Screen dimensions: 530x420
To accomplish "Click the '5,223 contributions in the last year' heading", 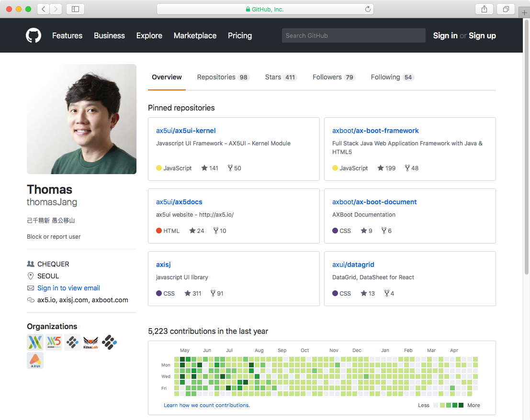I will click(x=208, y=331).
